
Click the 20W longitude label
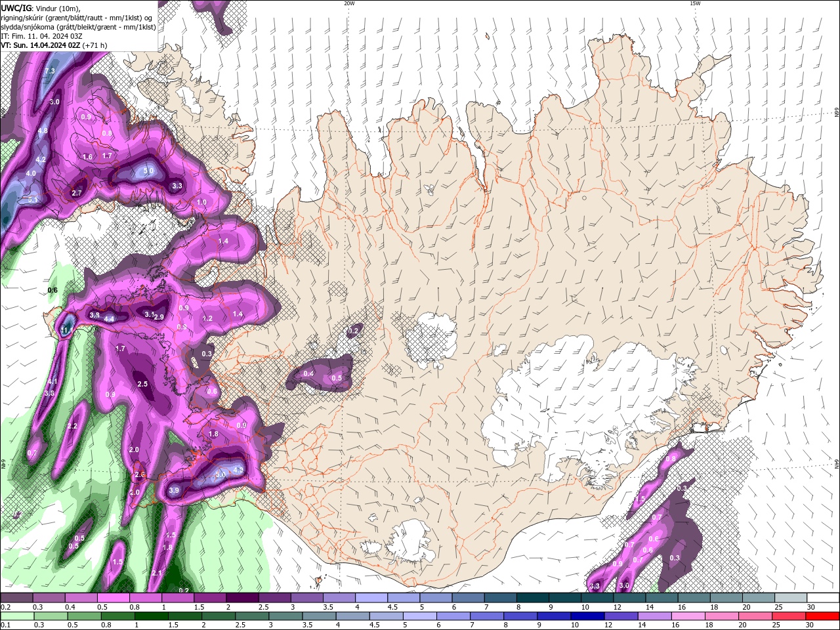coord(349,3)
